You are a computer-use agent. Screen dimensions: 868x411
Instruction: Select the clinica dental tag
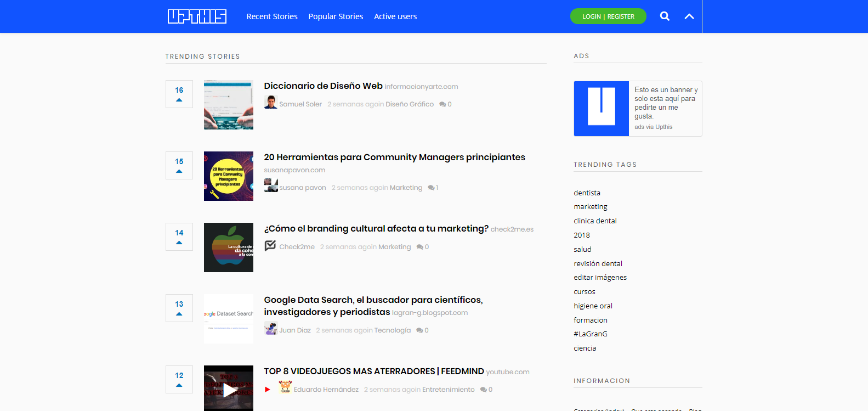pyautogui.click(x=595, y=221)
